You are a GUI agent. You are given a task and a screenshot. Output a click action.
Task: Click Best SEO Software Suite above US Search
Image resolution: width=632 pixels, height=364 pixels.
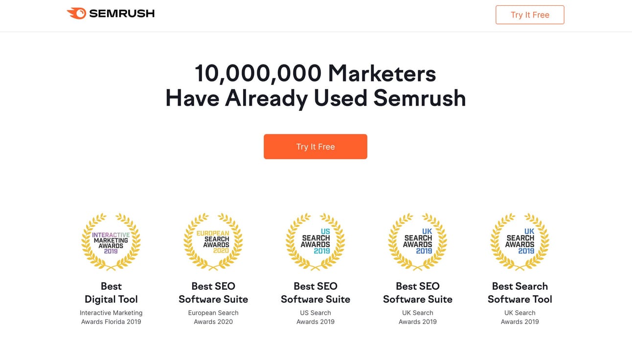tap(316, 293)
